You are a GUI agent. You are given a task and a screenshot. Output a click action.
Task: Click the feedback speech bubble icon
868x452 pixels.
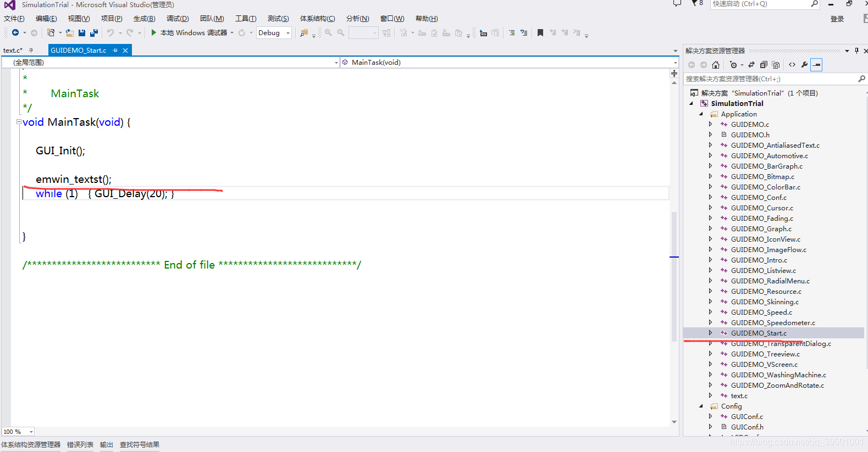(x=677, y=3)
